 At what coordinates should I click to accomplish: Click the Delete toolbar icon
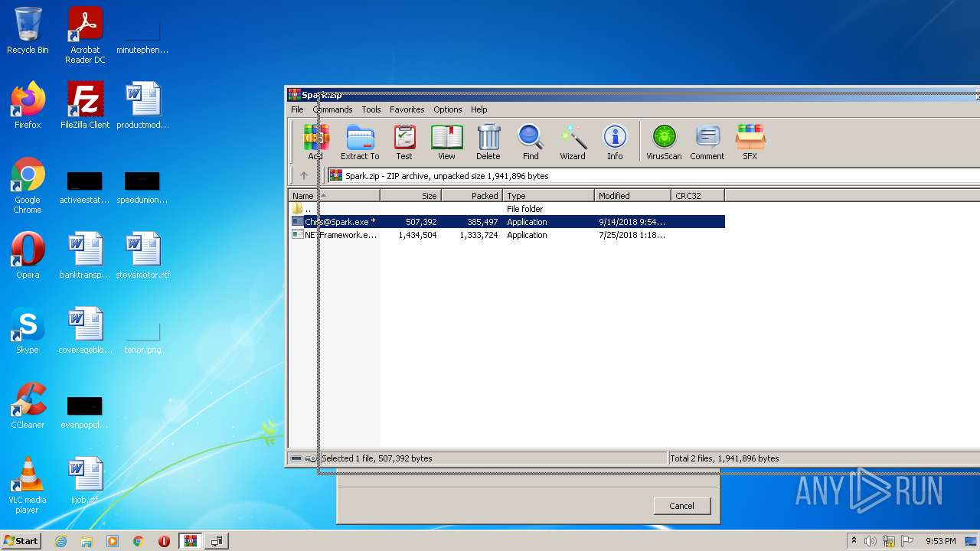tap(488, 142)
